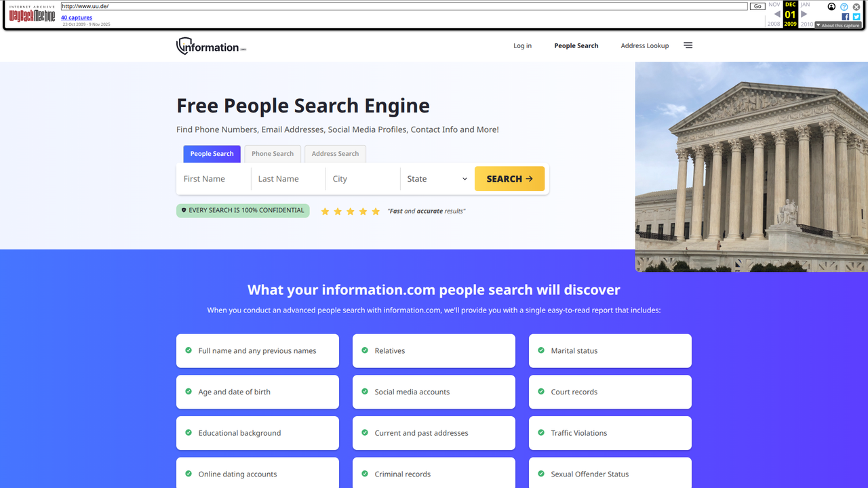Open the State dropdown

click(437, 179)
